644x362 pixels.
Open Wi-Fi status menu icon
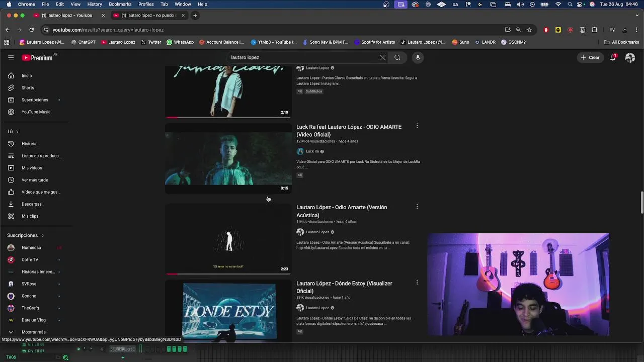click(x=558, y=4)
